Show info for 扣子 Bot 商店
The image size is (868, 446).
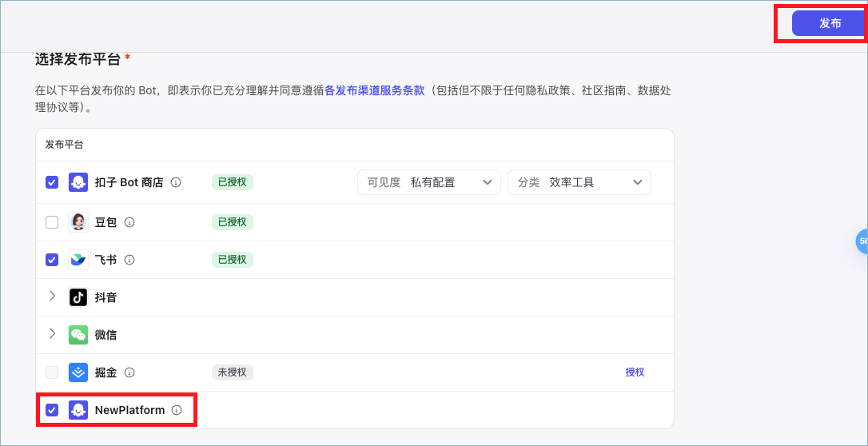(x=176, y=182)
